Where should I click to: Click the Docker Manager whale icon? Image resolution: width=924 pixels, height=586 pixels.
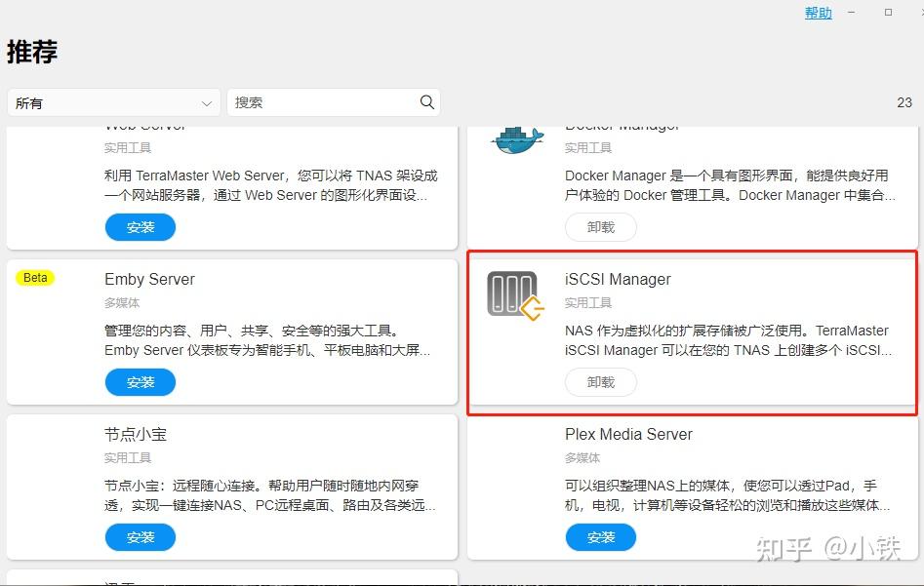[516, 139]
